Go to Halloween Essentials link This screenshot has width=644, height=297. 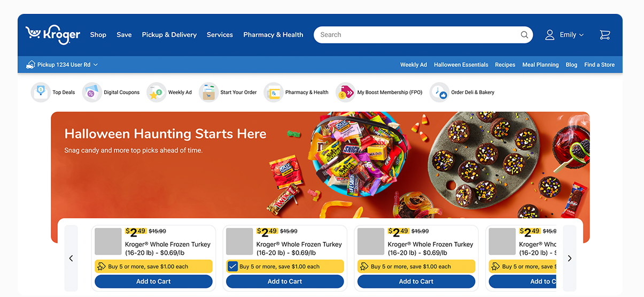[461, 65]
